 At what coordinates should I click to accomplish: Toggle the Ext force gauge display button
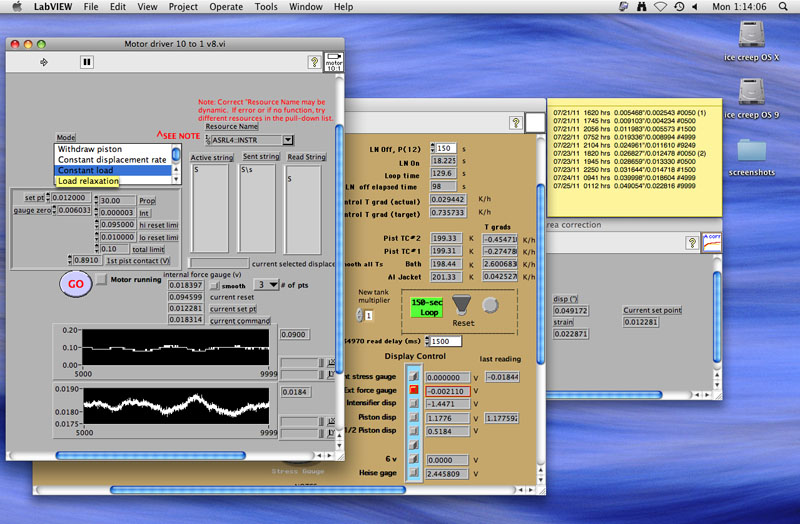pos(412,390)
